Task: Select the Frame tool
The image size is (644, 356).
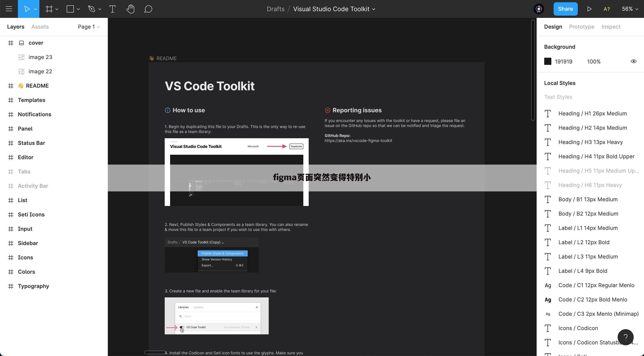Action: 49,9
